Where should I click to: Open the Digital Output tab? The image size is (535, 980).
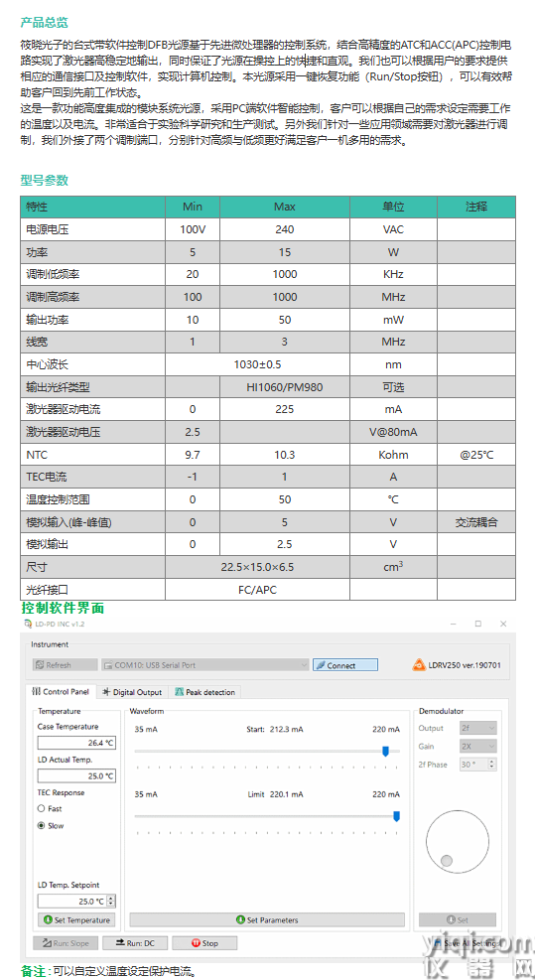click(x=132, y=692)
